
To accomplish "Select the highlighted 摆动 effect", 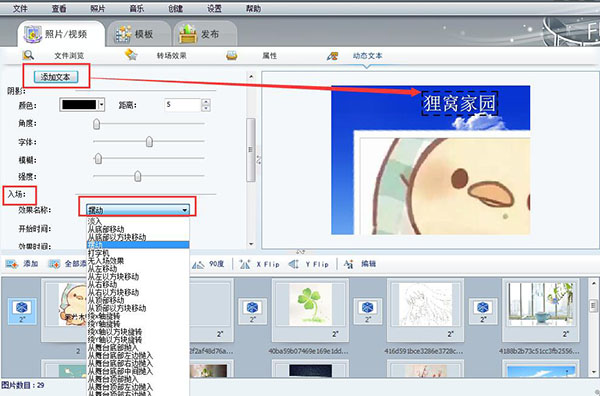I will (x=138, y=245).
